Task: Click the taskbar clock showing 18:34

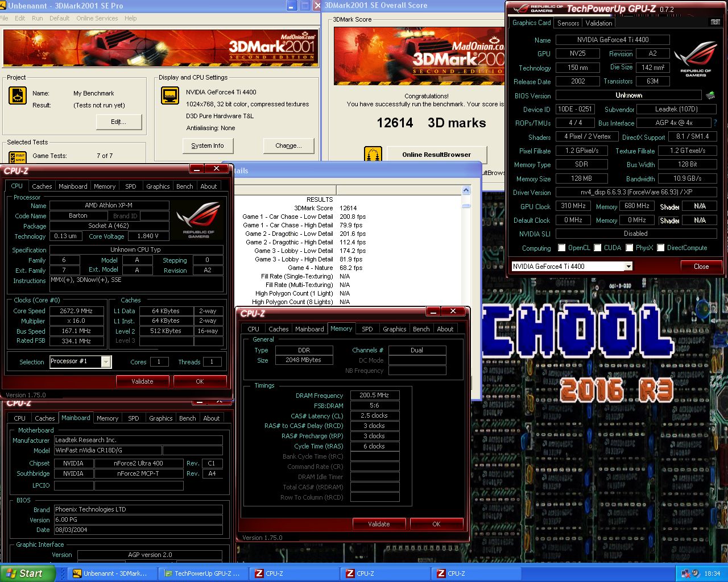Action: coord(712,573)
